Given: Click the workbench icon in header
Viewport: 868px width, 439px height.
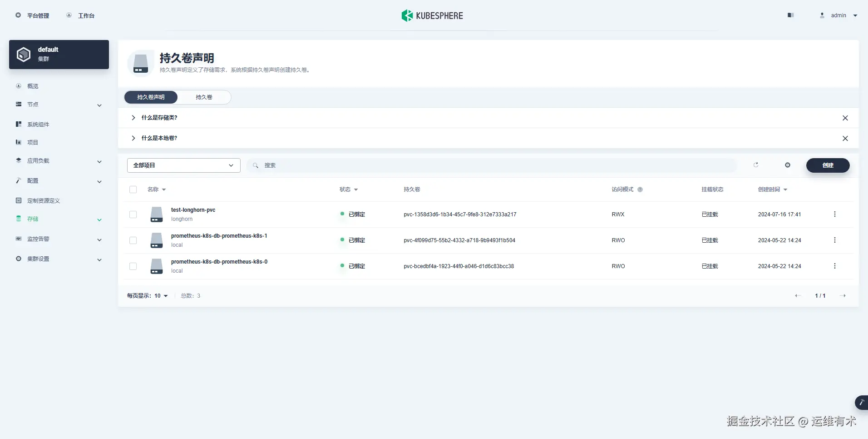Looking at the screenshot, I should click(69, 15).
